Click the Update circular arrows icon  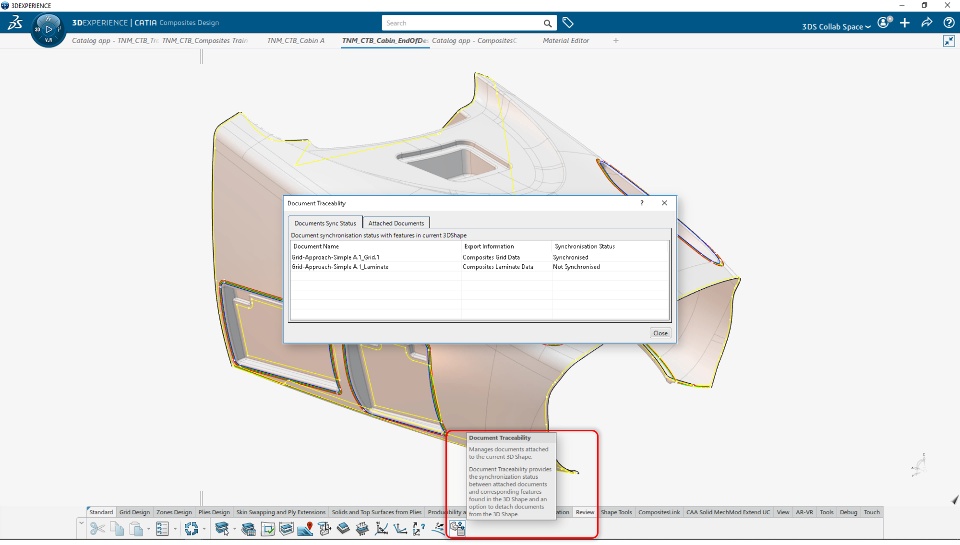(191, 528)
